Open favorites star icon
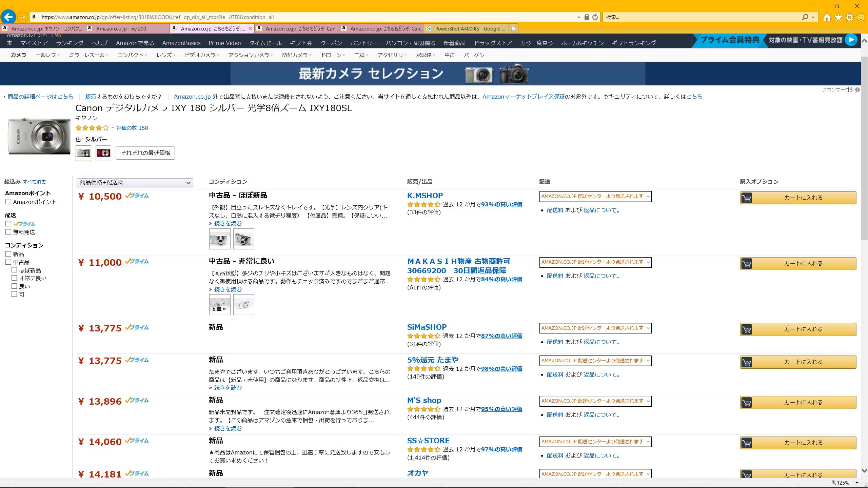This screenshot has width=868, height=488. (x=839, y=17)
